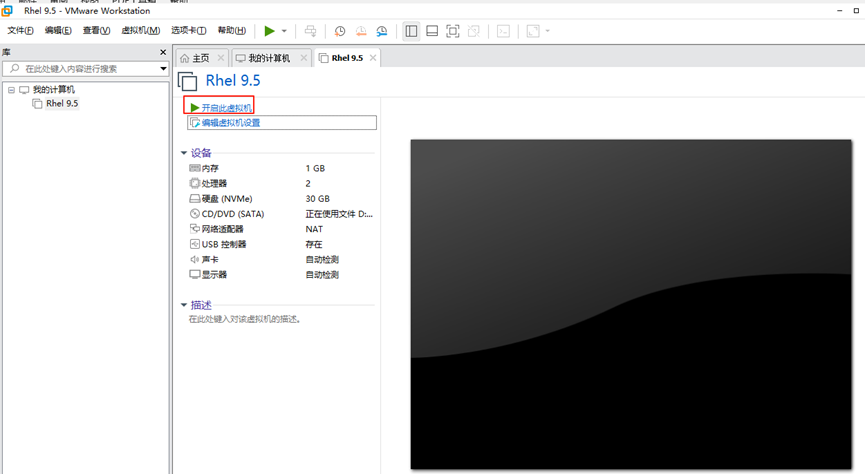Image resolution: width=865 pixels, height=474 pixels.
Task: Open the 选项卡(T) menu
Action: [189, 30]
